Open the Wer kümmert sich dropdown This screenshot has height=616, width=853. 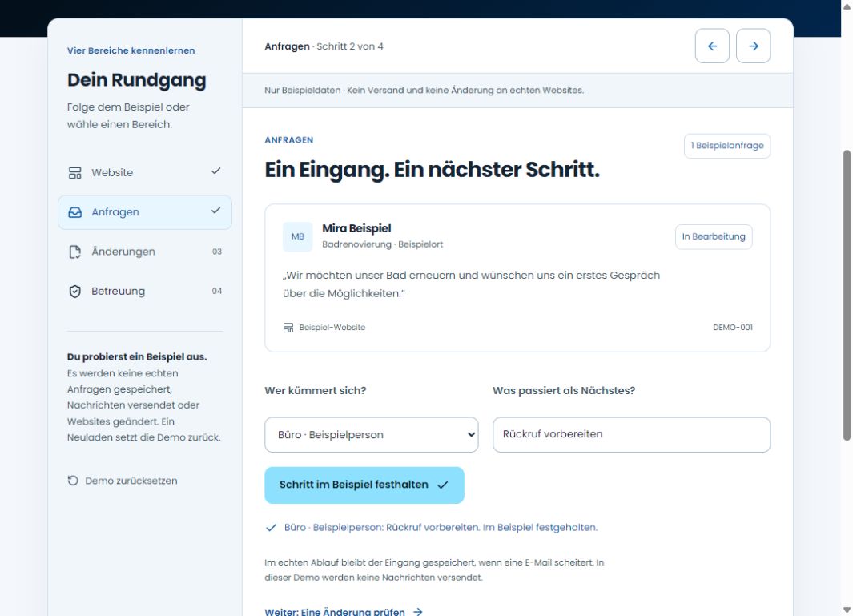[372, 435]
